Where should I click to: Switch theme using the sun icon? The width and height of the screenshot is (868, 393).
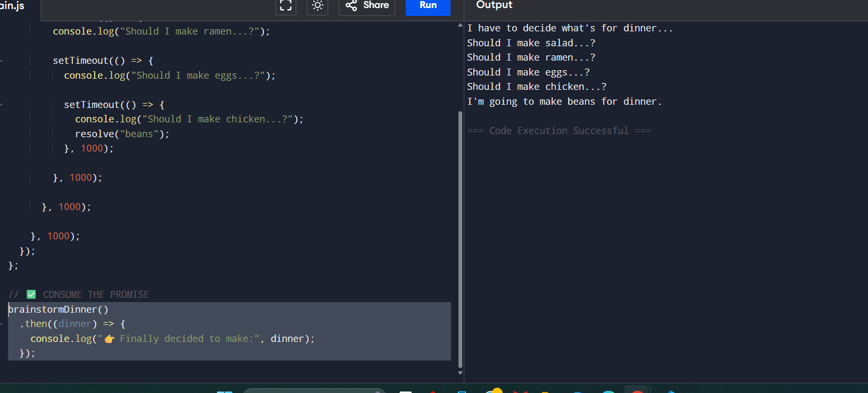tap(318, 5)
